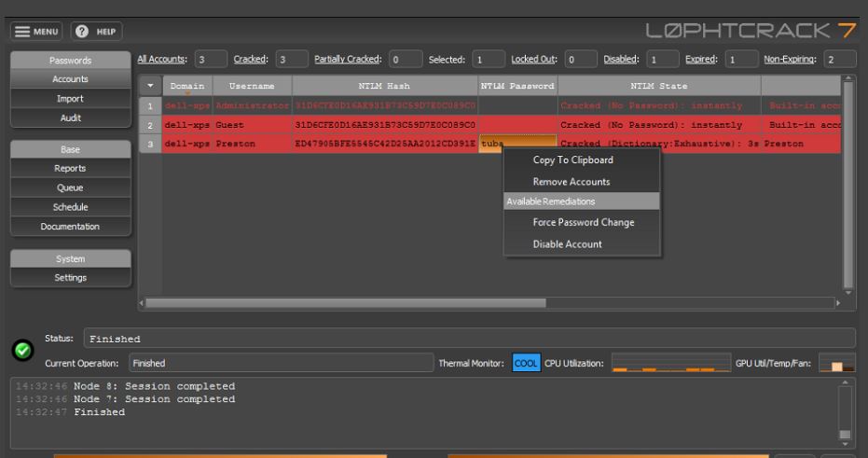
Task: Open the Audit section in sidebar
Action: [x=70, y=118]
